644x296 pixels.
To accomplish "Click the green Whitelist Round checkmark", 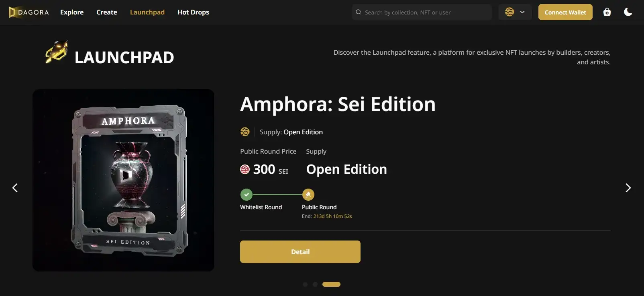I will point(247,195).
